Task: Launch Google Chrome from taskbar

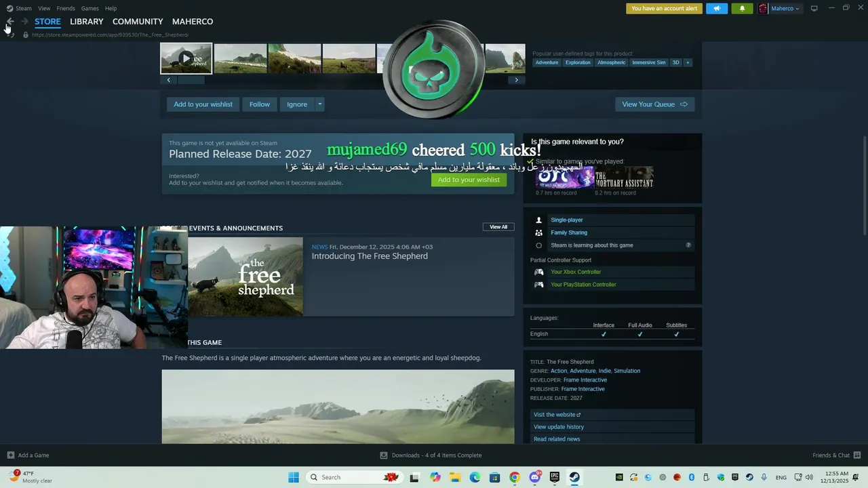Action: coord(515,477)
